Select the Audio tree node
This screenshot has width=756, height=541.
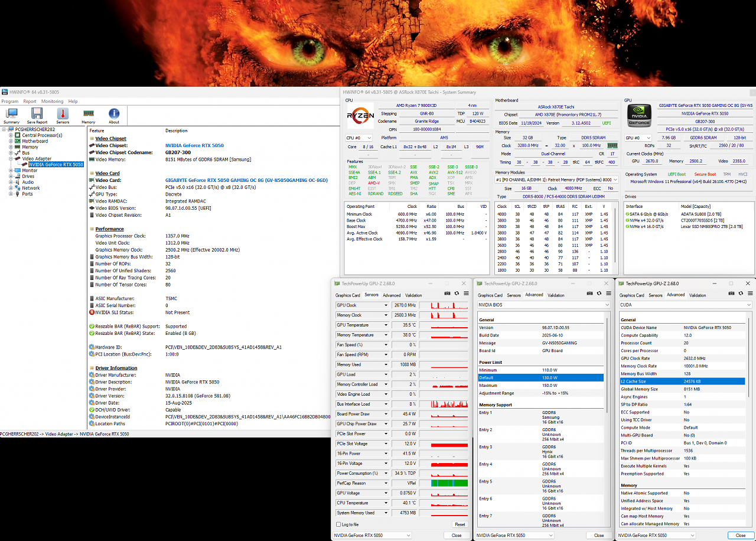pos(28,182)
